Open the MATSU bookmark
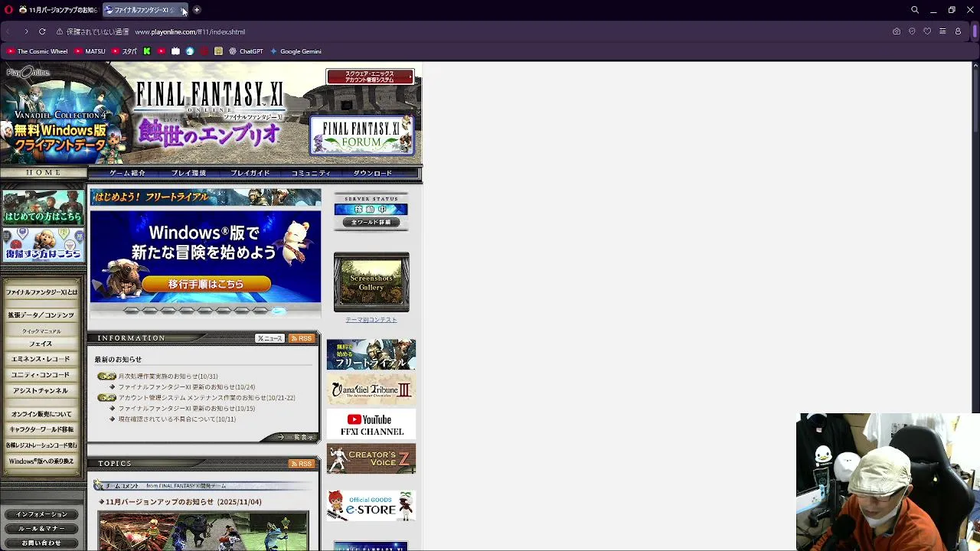Image resolution: width=980 pixels, height=551 pixels. 90,51
